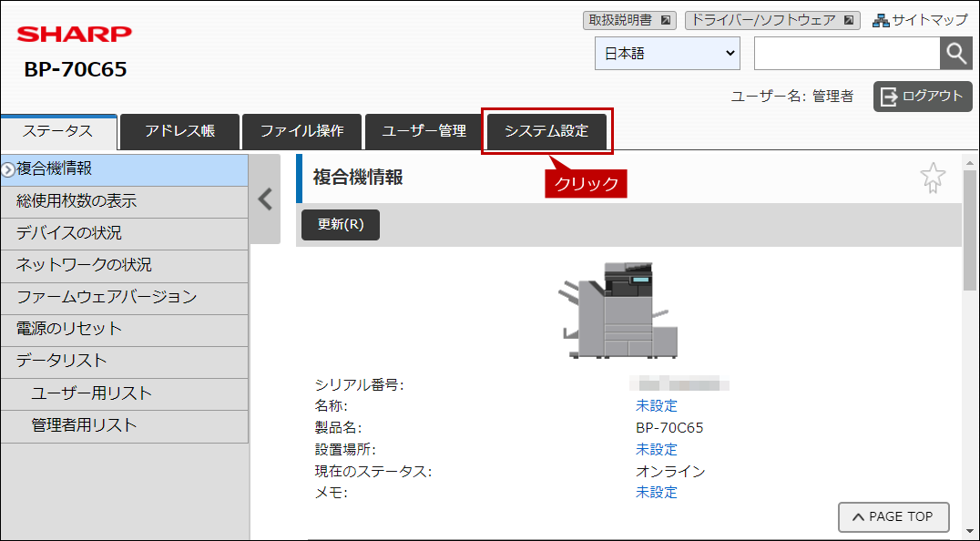
Task: Click the ログアウト button
Action: [x=923, y=97]
